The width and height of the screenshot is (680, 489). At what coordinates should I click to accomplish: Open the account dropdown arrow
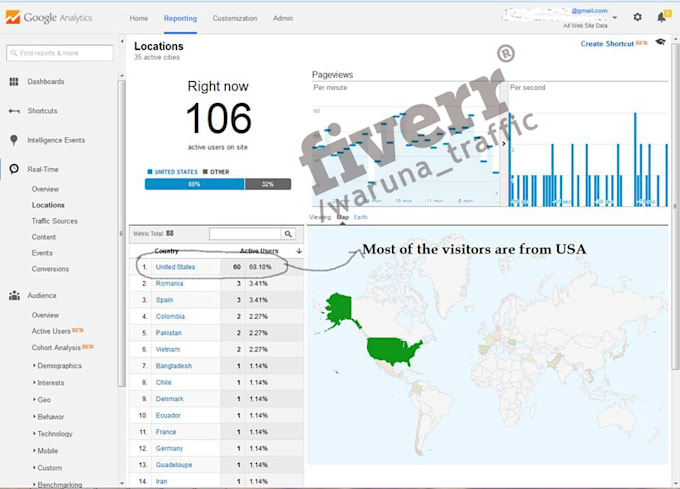615,18
